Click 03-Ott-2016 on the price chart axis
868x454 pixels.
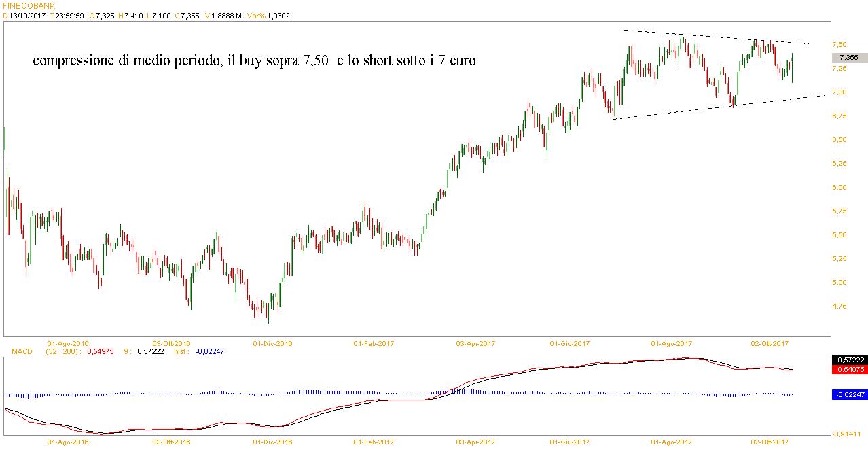point(171,343)
